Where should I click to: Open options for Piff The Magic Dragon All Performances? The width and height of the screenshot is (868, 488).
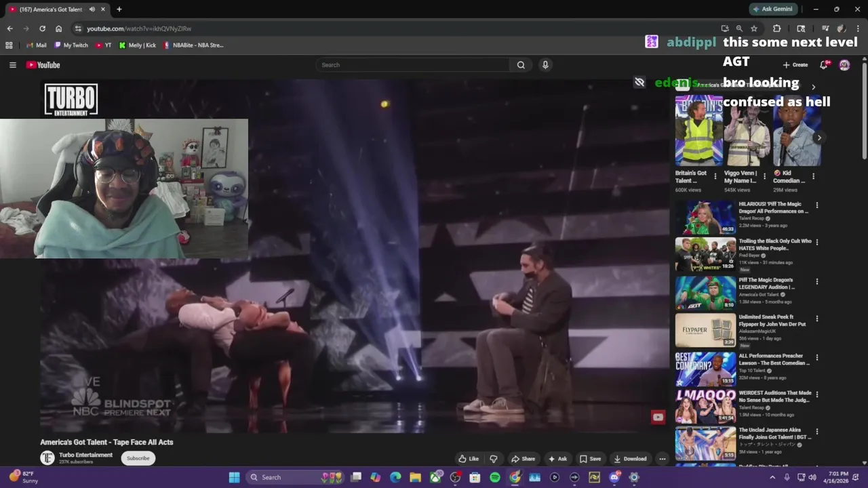point(816,205)
